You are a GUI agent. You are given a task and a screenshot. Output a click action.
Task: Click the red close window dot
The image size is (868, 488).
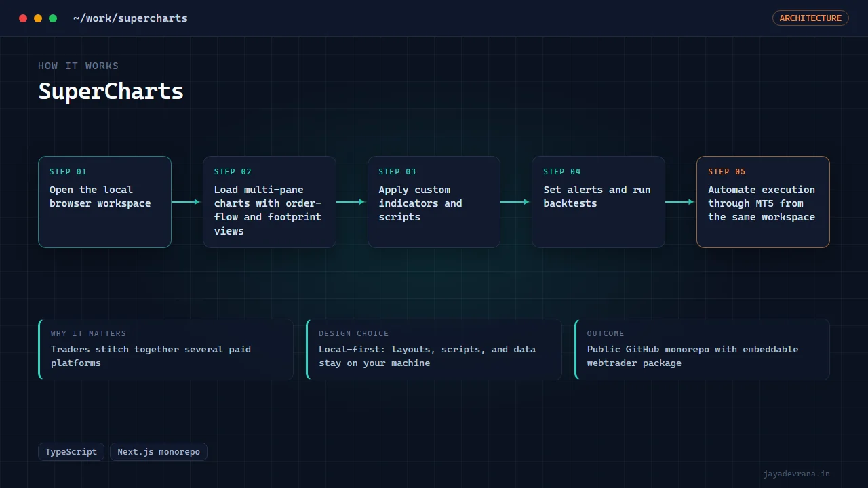(x=23, y=18)
